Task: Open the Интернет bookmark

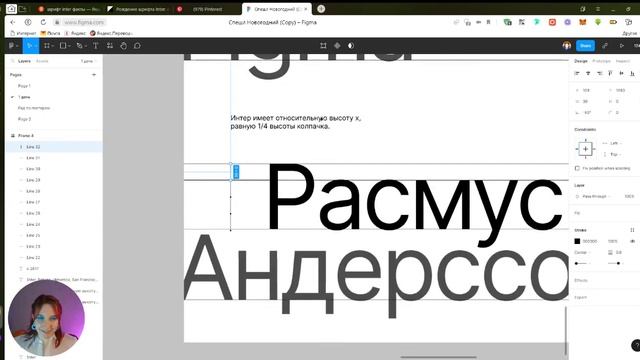Action: point(23,33)
